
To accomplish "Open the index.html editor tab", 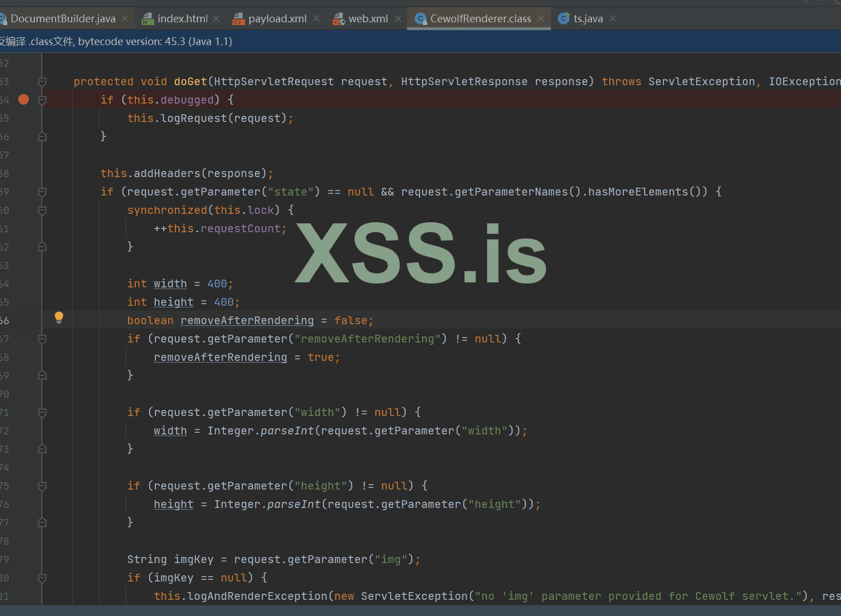I will click(182, 19).
